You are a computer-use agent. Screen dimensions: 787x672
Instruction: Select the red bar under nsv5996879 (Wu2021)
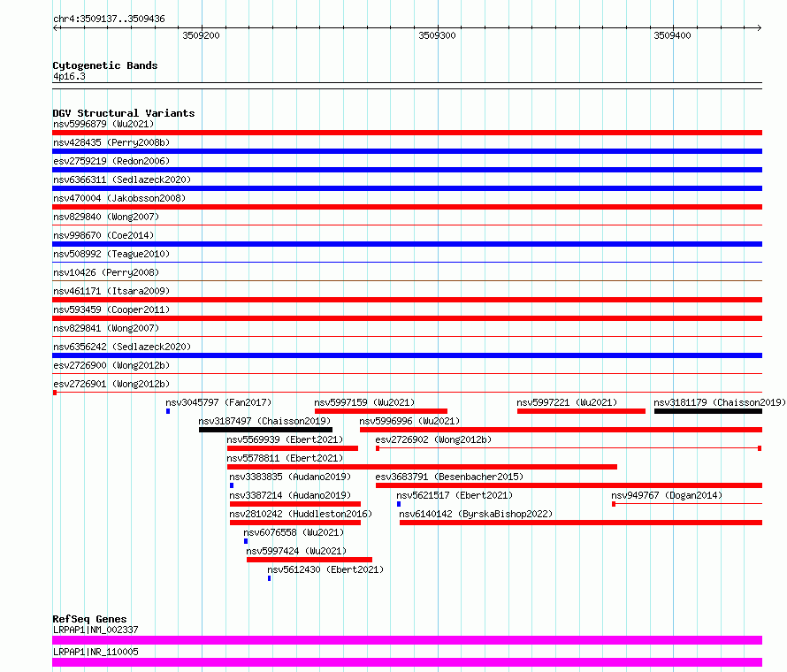pyautogui.click(x=407, y=133)
